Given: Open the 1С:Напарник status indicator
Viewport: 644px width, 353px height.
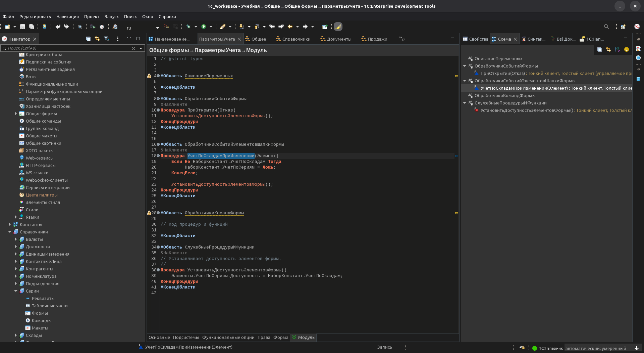Looking at the screenshot, I should (x=547, y=348).
